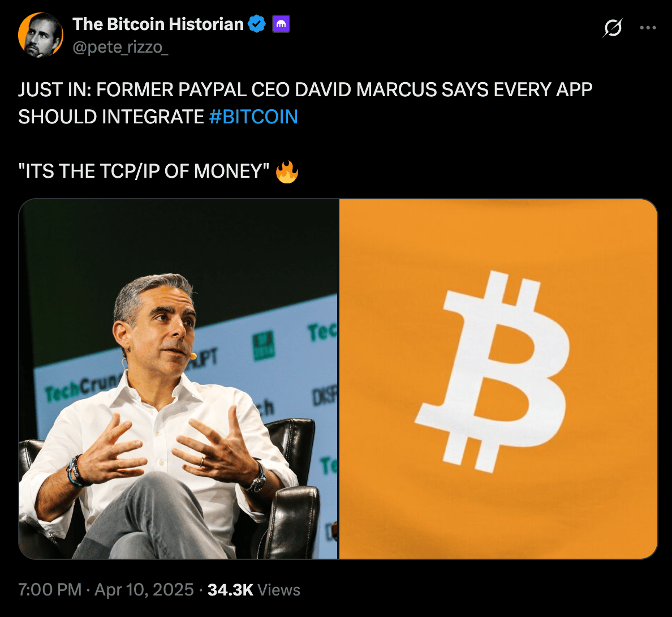The height and width of the screenshot is (617, 672).
Task: Open the three-dot more options menu
Action: pos(648,28)
